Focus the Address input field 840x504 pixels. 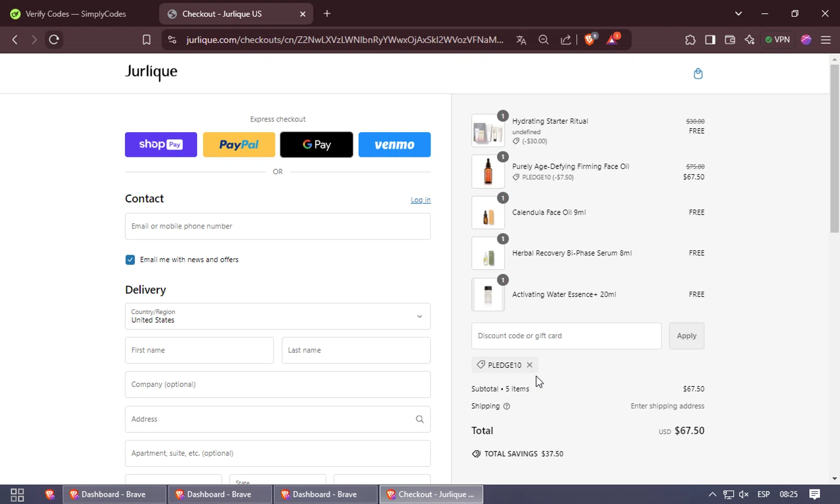click(278, 419)
